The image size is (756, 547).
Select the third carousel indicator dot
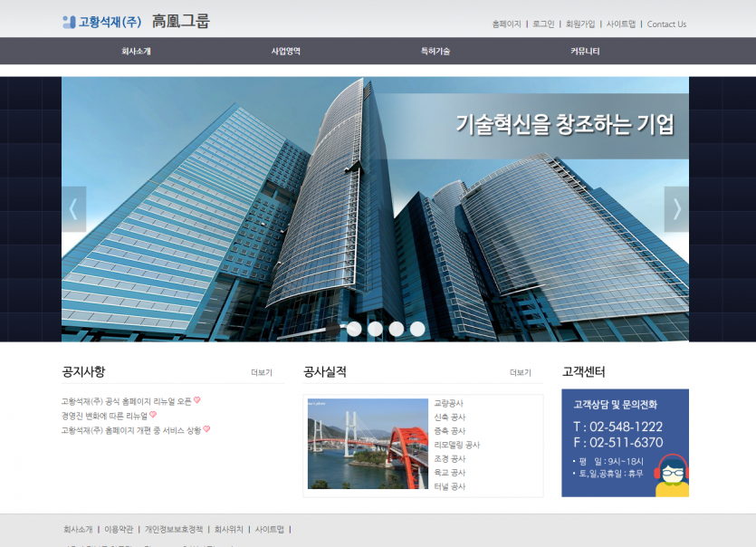[396, 329]
